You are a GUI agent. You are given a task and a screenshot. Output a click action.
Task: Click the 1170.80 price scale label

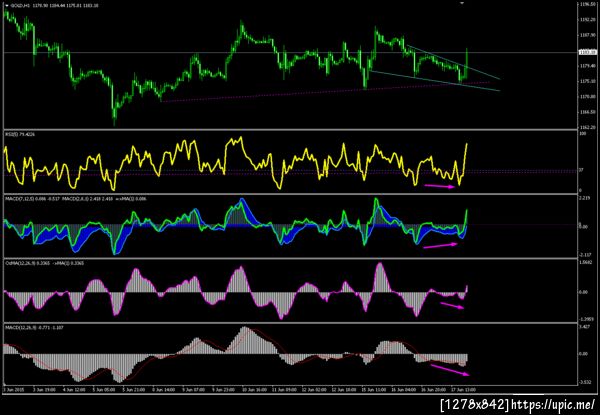(x=587, y=97)
